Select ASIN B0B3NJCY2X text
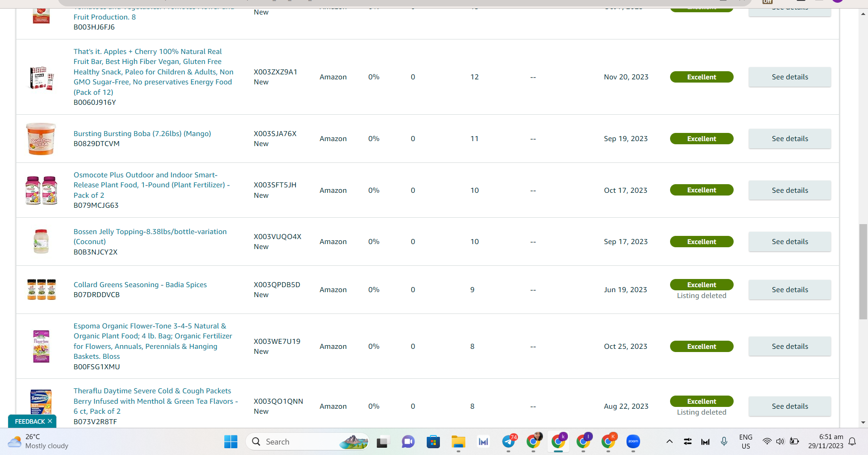The height and width of the screenshot is (455, 868). (95, 252)
